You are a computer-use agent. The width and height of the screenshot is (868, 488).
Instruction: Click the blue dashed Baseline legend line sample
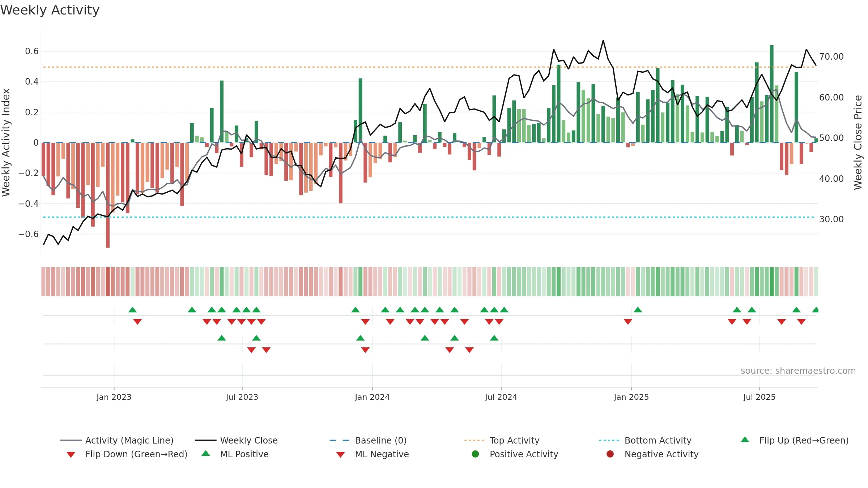[340, 440]
